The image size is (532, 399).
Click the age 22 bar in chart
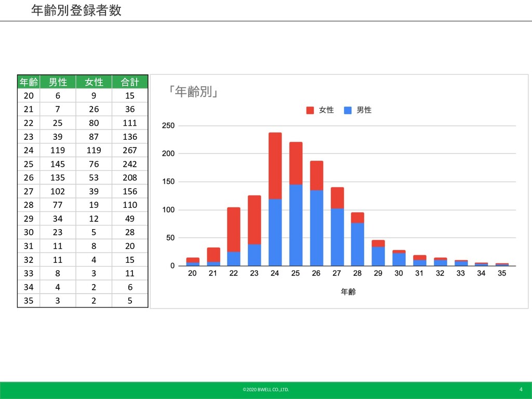tap(234, 236)
